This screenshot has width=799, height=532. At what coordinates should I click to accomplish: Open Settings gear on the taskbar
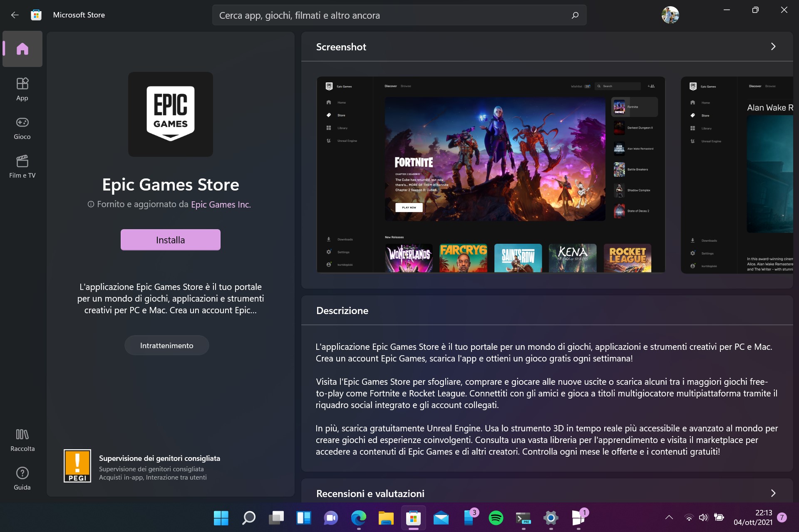point(551,518)
